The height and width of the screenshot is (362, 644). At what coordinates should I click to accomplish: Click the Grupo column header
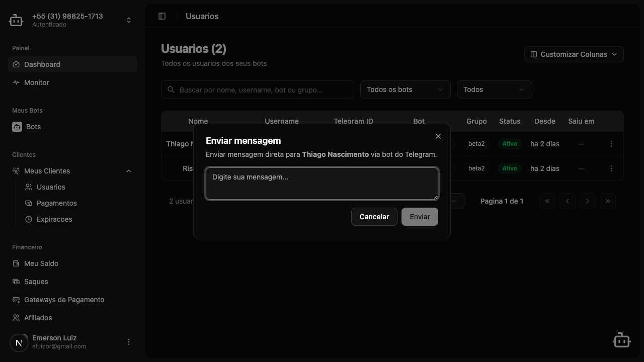pos(476,121)
